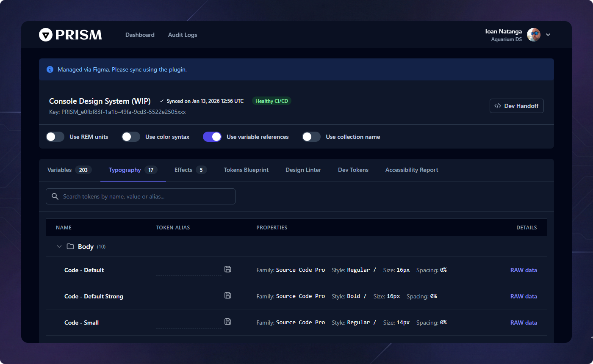Click the folder icon next to the Body group
The width and height of the screenshot is (593, 364).
(70, 246)
